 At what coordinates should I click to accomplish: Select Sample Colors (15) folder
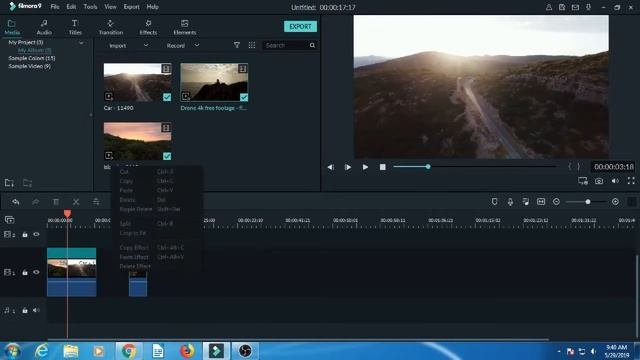[32, 58]
